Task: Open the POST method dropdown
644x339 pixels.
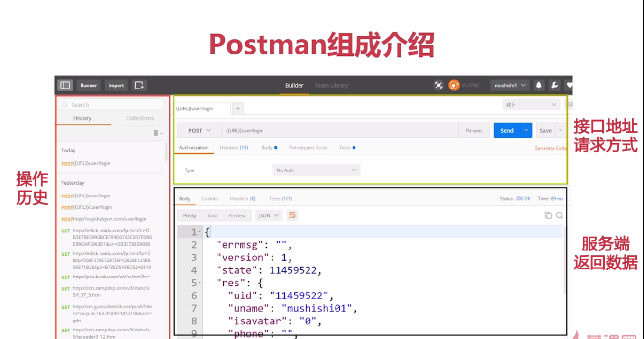Action: (199, 130)
